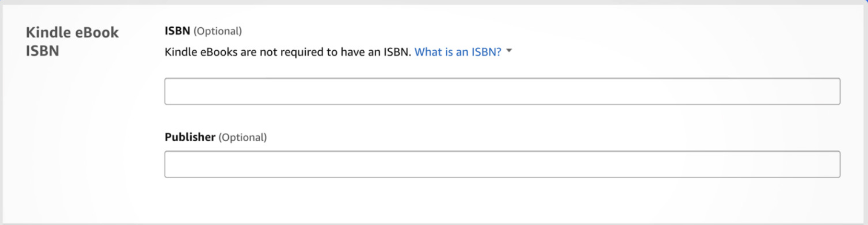The image size is (868, 225).
Task: Place cursor in the optional ISBN entry box
Action: [502, 91]
